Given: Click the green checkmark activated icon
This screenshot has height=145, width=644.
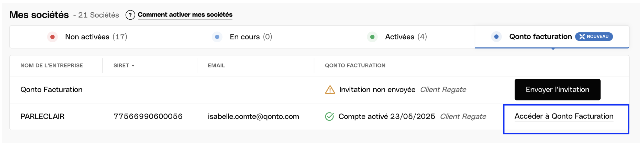Looking at the screenshot, I should (329, 117).
